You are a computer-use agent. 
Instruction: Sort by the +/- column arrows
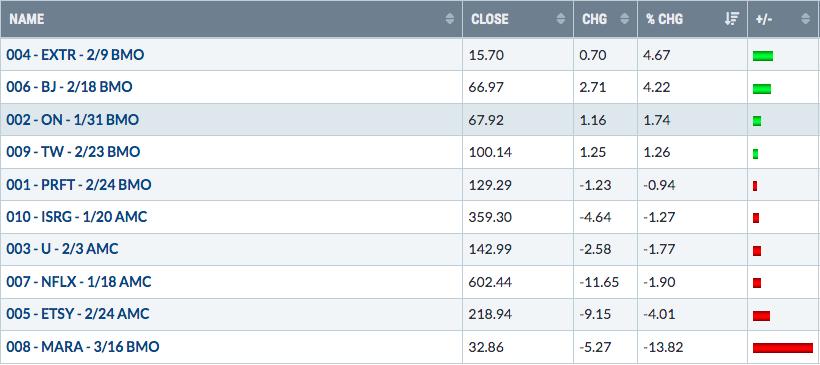click(x=805, y=19)
